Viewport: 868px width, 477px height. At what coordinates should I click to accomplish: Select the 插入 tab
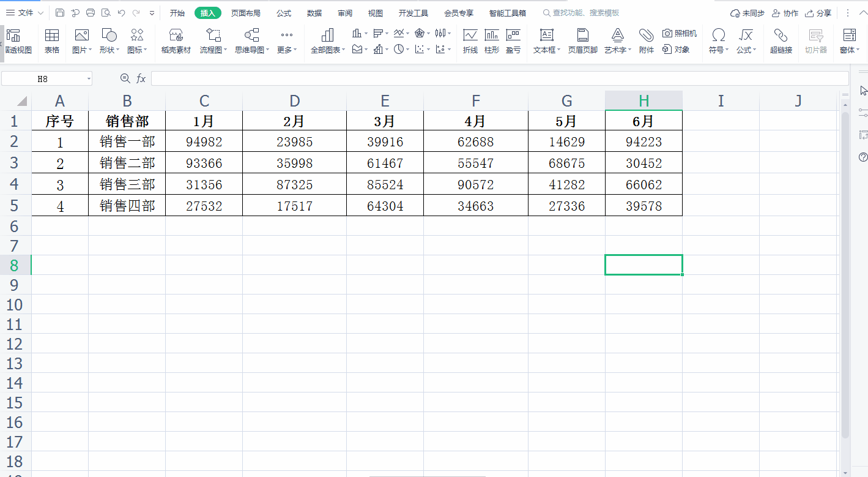pos(208,13)
